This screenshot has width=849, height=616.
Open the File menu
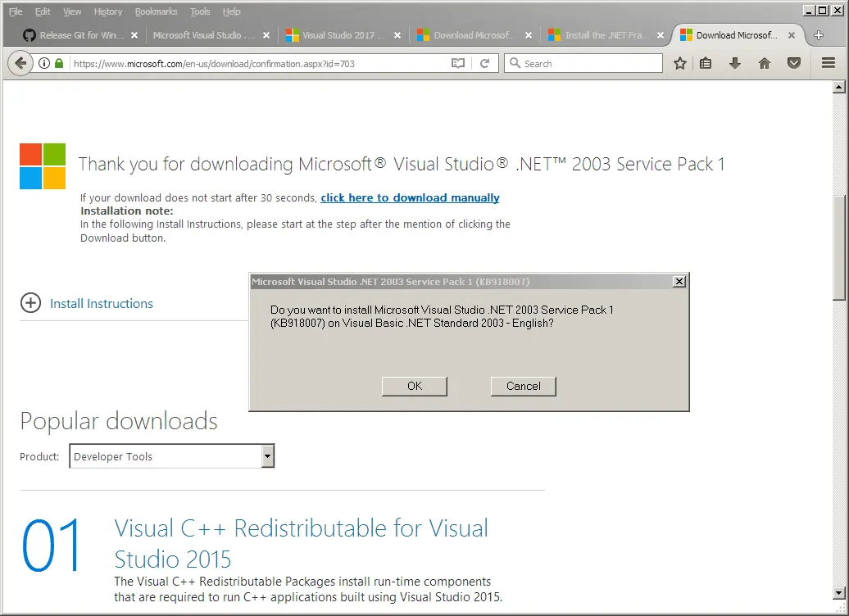pyautogui.click(x=16, y=11)
